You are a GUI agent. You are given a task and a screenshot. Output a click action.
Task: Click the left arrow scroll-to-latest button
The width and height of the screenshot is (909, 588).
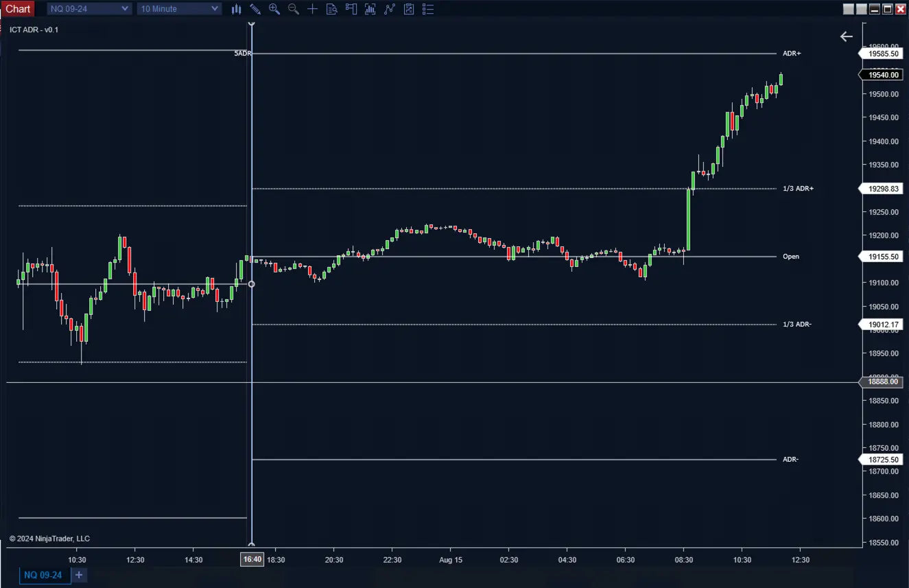point(847,37)
